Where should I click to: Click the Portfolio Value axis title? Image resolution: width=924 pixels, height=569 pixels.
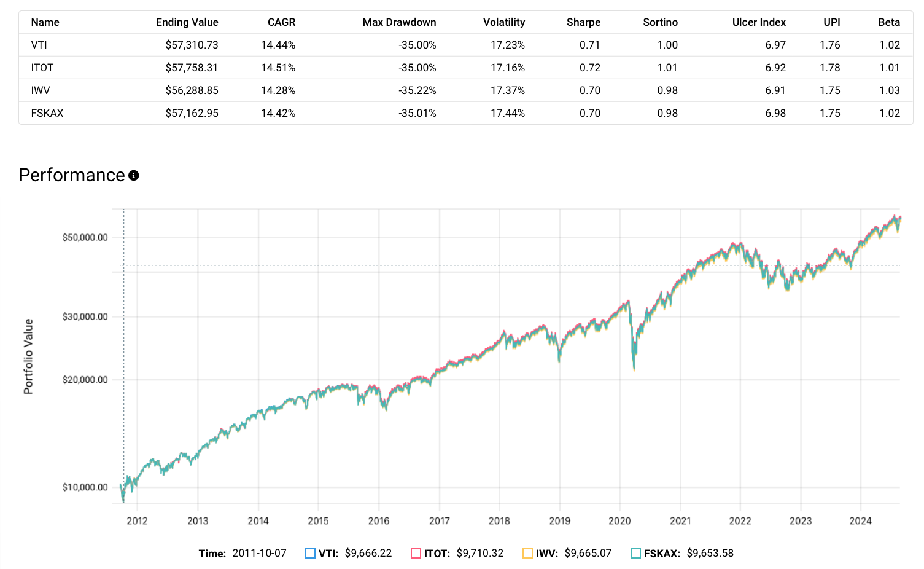tap(28, 356)
